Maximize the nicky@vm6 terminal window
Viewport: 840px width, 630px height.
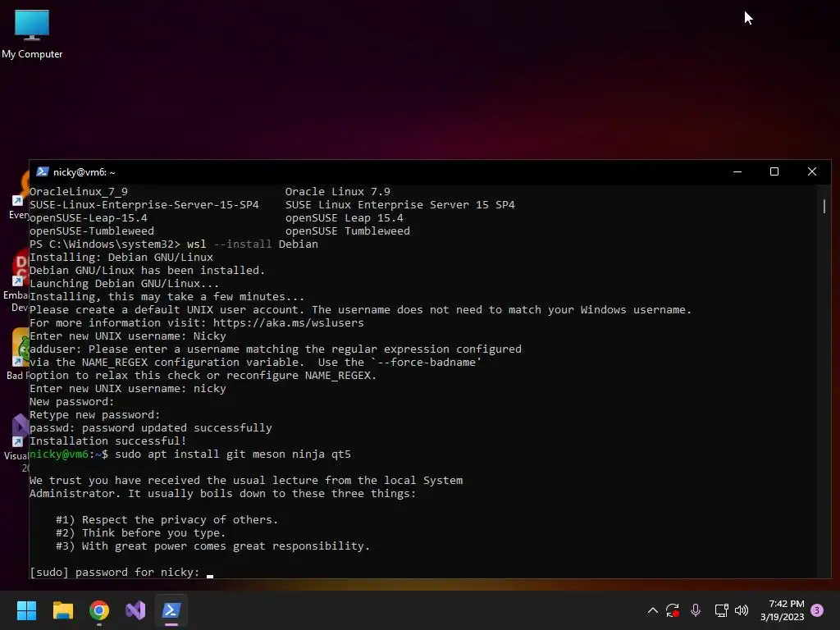click(x=774, y=171)
